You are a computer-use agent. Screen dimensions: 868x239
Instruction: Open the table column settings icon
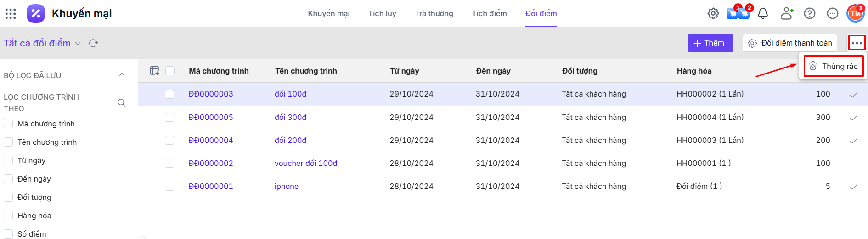(x=155, y=71)
